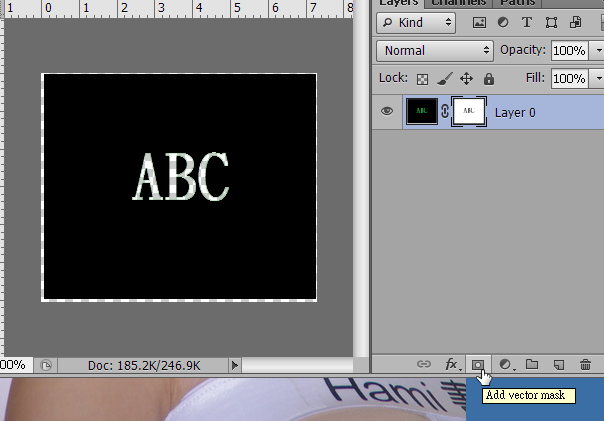Toggle lock image pixels brush icon
Screen dimensions: 604x421
pos(445,78)
